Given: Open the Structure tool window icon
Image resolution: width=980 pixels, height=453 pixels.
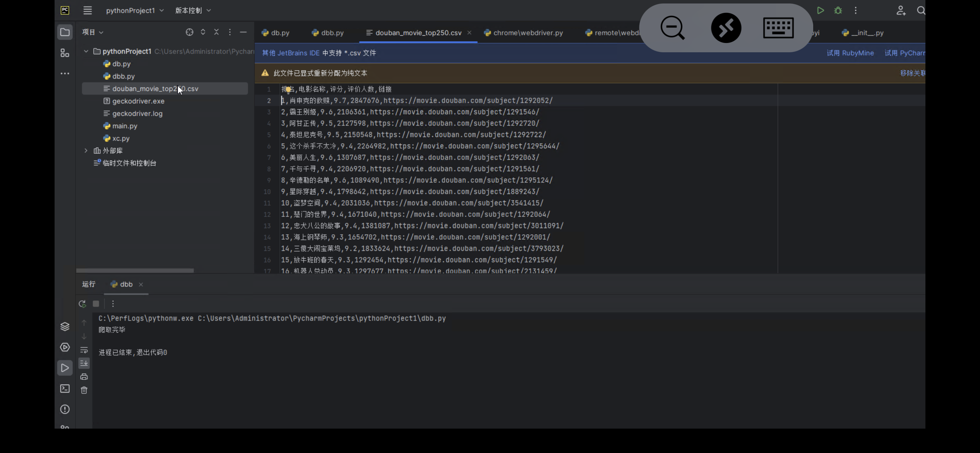Looking at the screenshot, I should pos(65,53).
